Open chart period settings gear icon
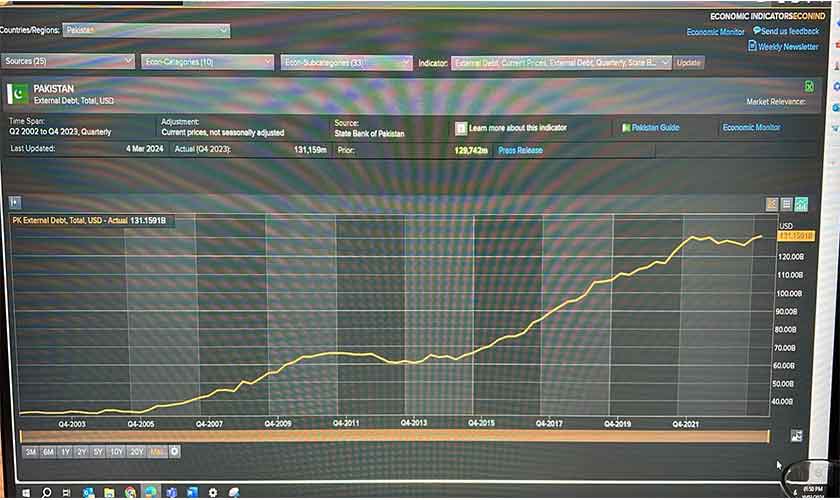 click(x=175, y=452)
